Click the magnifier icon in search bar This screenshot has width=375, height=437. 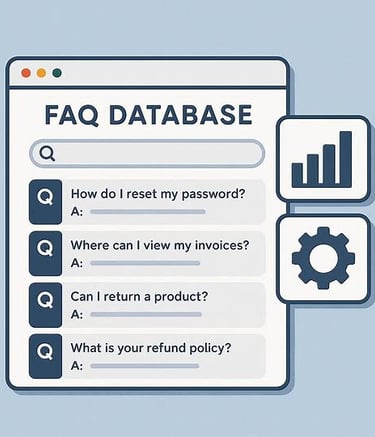pyautogui.click(x=47, y=154)
